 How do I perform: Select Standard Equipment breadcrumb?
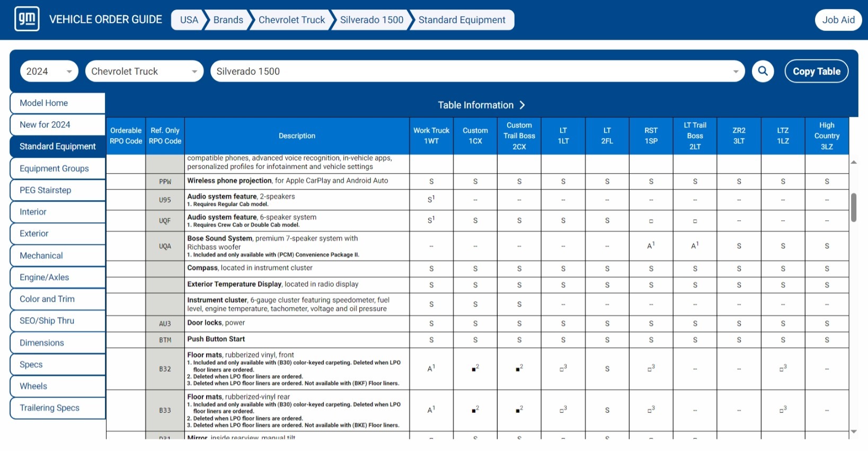click(x=462, y=20)
